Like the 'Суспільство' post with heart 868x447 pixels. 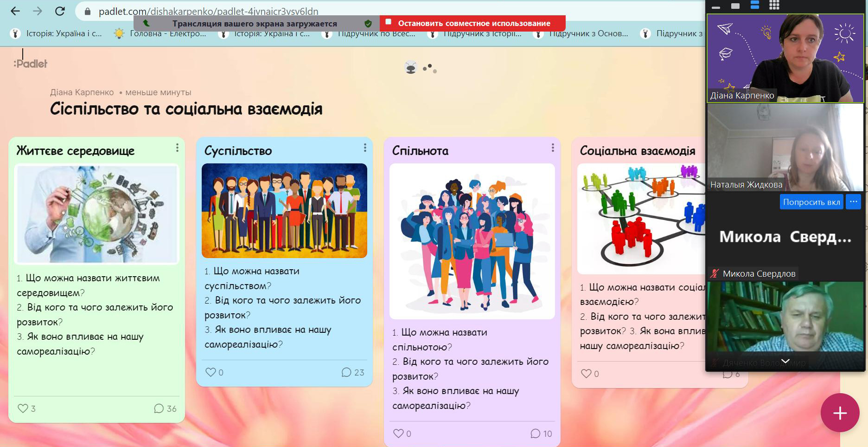point(211,372)
